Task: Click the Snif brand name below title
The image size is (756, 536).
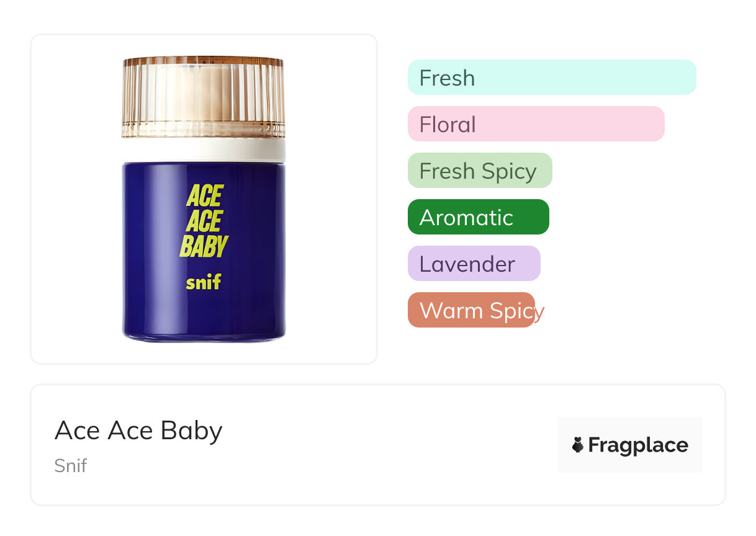Action: pos(71,465)
